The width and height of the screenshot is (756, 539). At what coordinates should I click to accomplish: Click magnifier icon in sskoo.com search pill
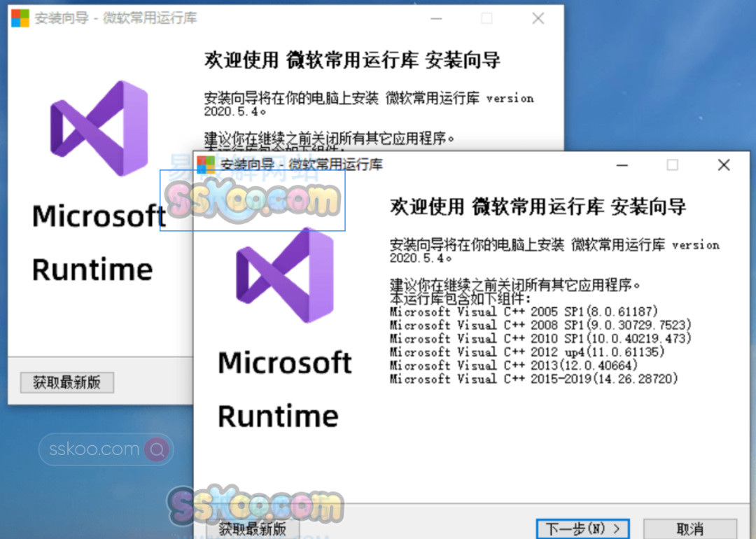pyautogui.click(x=157, y=449)
